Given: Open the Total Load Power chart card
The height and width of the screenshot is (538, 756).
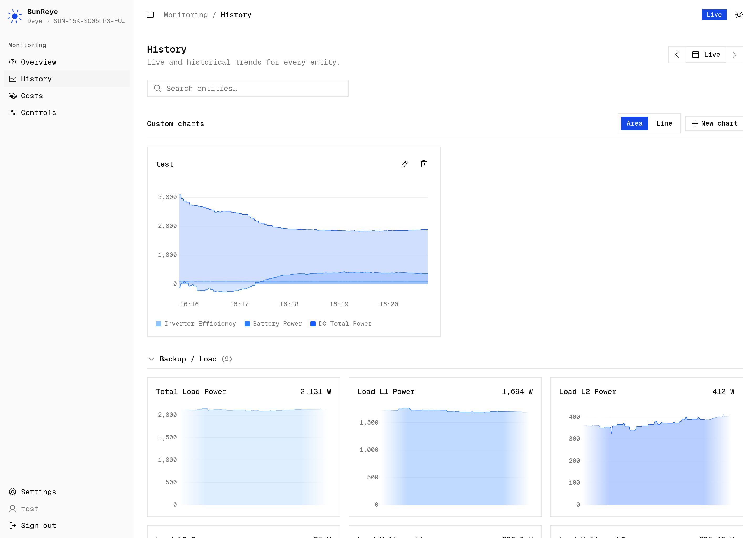Looking at the screenshot, I should 244,447.
